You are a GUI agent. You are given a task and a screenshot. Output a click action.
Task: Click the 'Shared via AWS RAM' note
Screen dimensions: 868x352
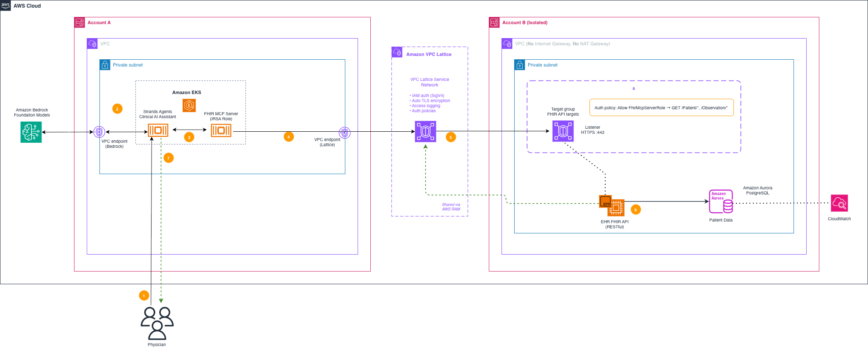[x=451, y=207]
